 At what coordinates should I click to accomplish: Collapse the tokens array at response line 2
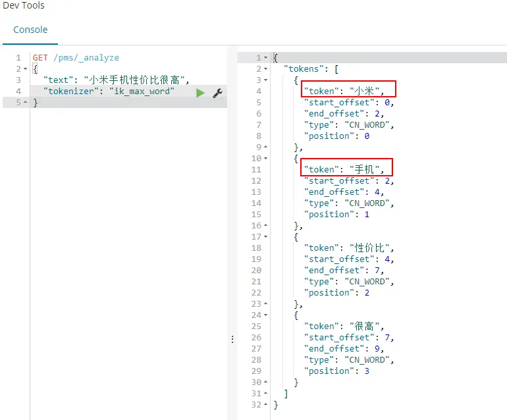pos(266,69)
